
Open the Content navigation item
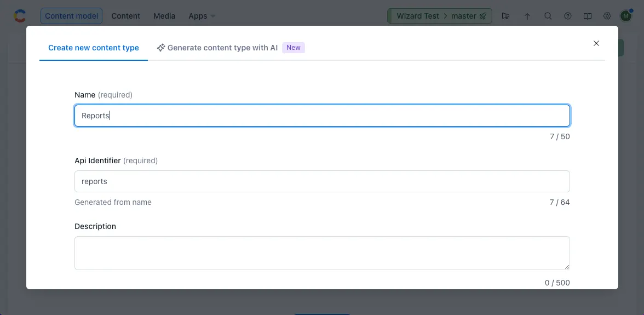click(x=126, y=16)
